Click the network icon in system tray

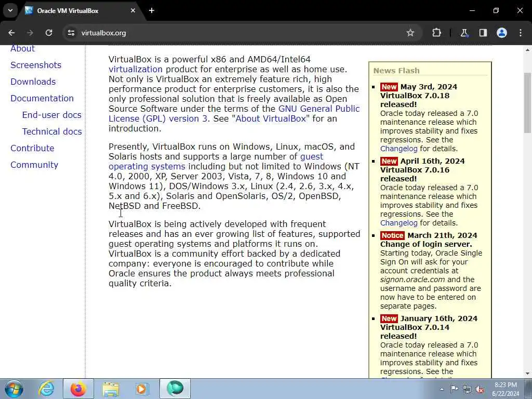tap(467, 389)
